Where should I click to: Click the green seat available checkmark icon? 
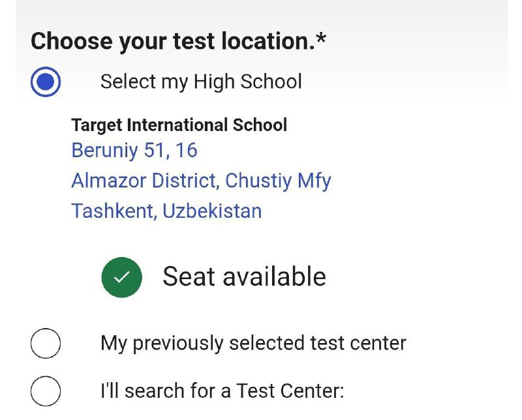(121, 277)
